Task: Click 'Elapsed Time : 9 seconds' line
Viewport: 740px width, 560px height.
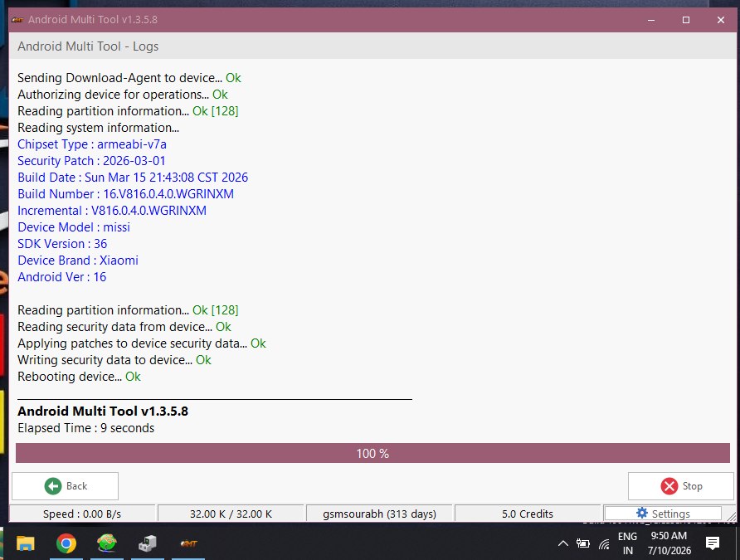Action: click(86, 428)
